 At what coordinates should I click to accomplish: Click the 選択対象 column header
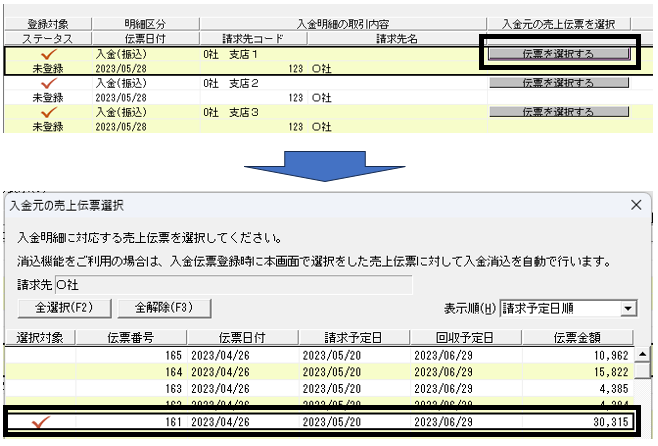40,337
